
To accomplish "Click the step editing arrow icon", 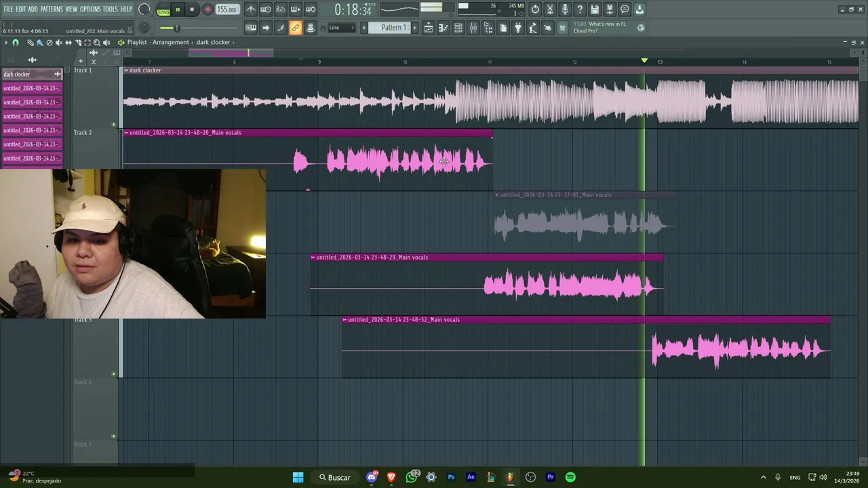I will pos(265,28).
